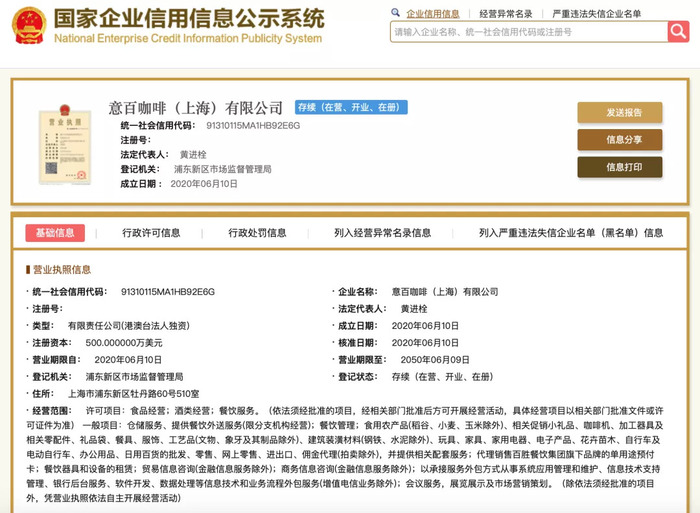Click the small magnifier icon beside 企业信用信息
Image resolution: width=700 pixels, height=513 pixels.
[395, 13]
